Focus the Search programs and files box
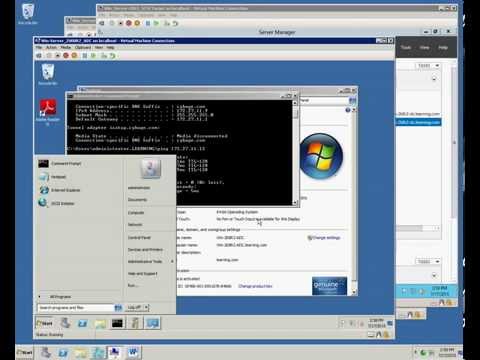The width and height of the screenshot is (480, 360). (76, 308)
